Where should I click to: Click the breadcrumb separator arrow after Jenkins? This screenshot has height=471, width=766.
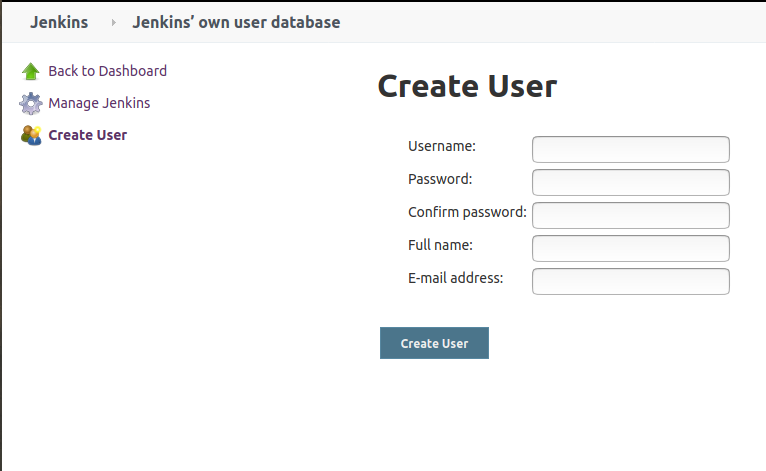click(113, 22)
